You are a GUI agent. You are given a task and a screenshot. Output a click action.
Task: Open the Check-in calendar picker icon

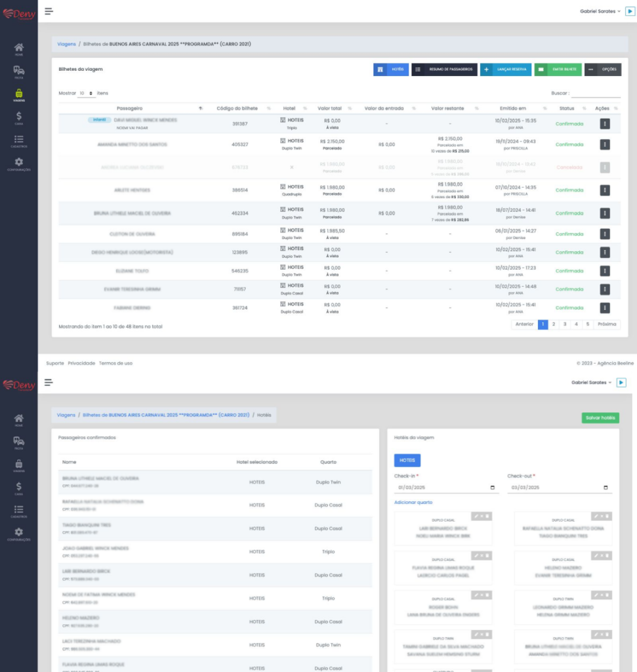(x=493, y=488)
